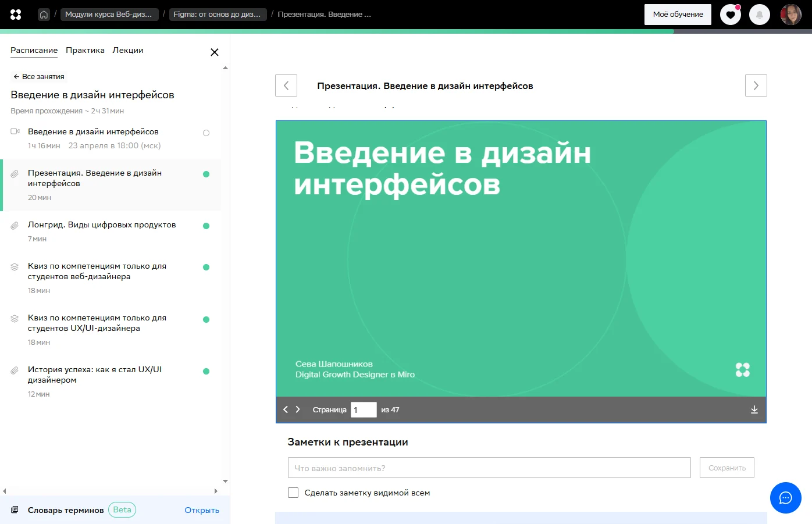Go to next slide in viewer toolbar
Image resolution: width=812 pixels, height=524 pixels.
tap(298, 409)
